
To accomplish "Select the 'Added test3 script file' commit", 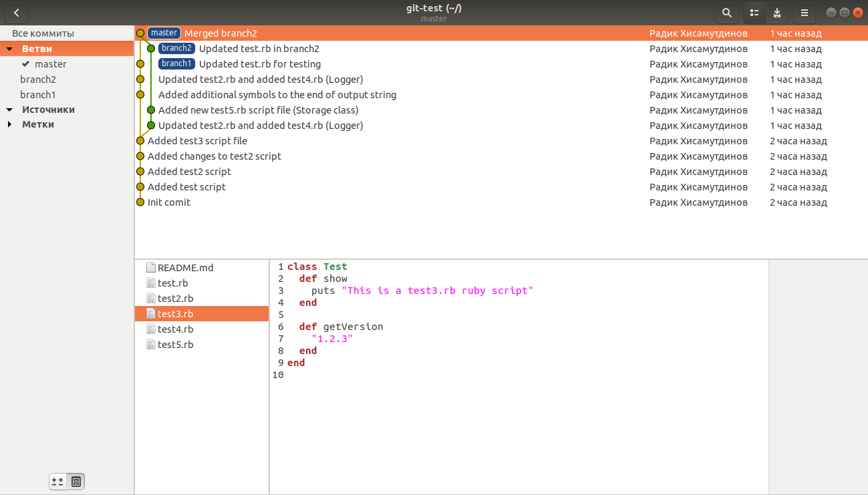I will point(197,141).
